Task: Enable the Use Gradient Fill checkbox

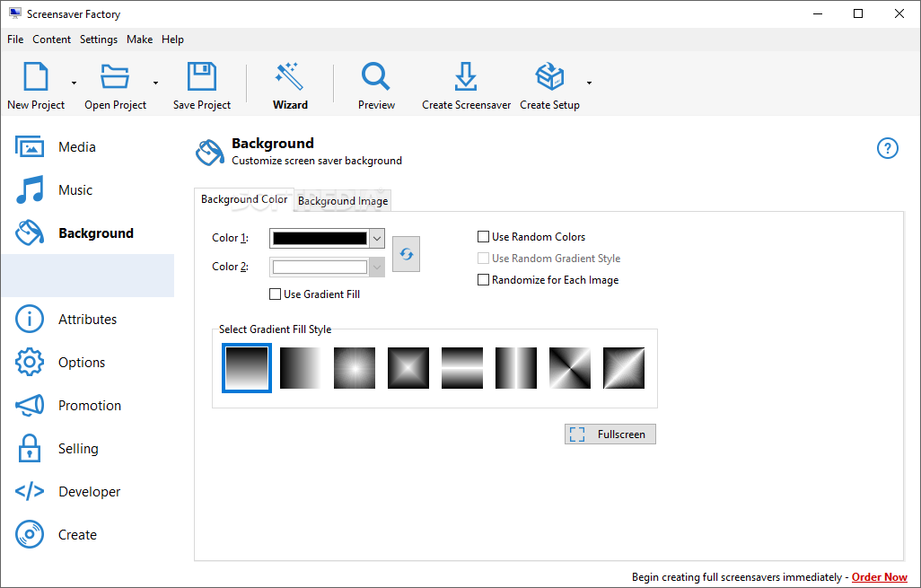Action: [275, 294]
